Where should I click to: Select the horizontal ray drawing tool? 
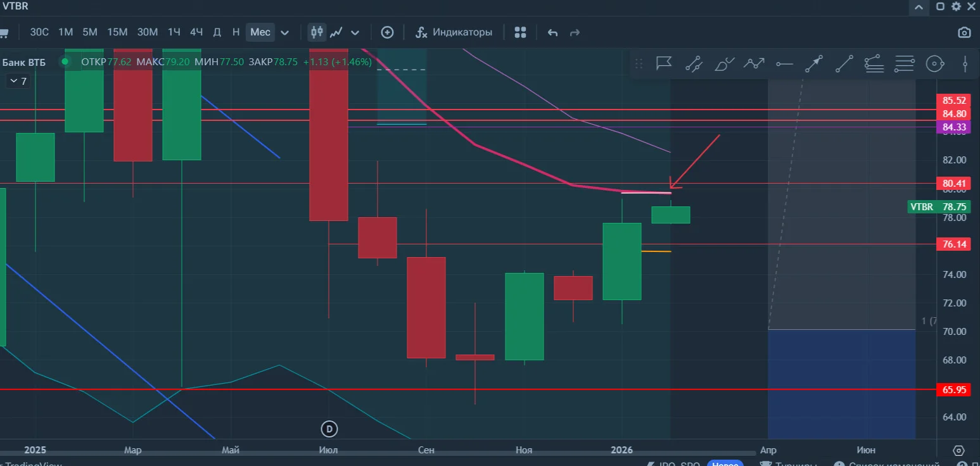click(784, 63)
